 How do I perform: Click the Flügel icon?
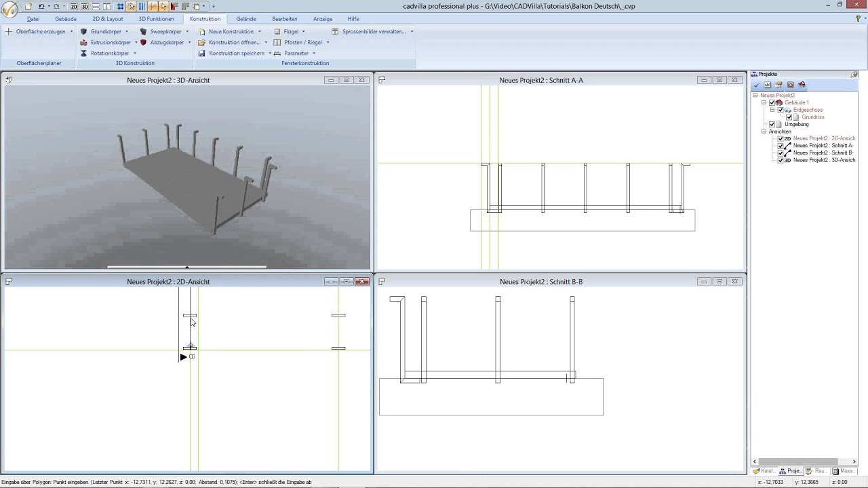tap(277, 32)
